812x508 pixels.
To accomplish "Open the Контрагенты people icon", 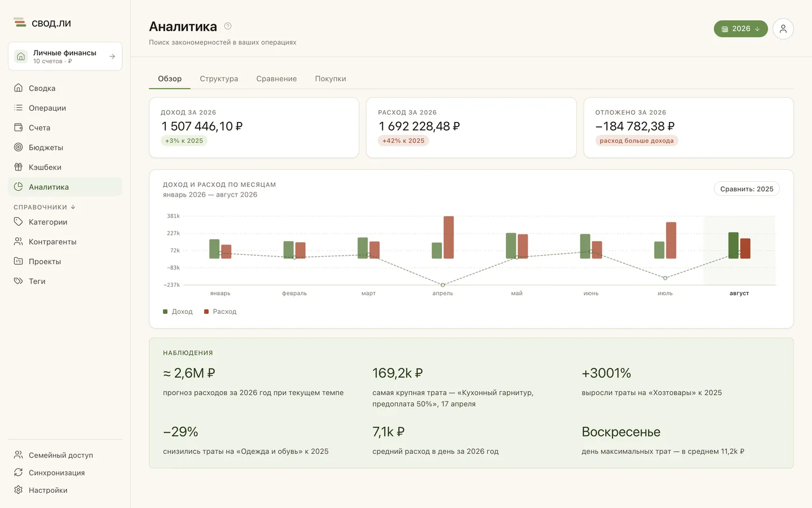I will point(18,242).
